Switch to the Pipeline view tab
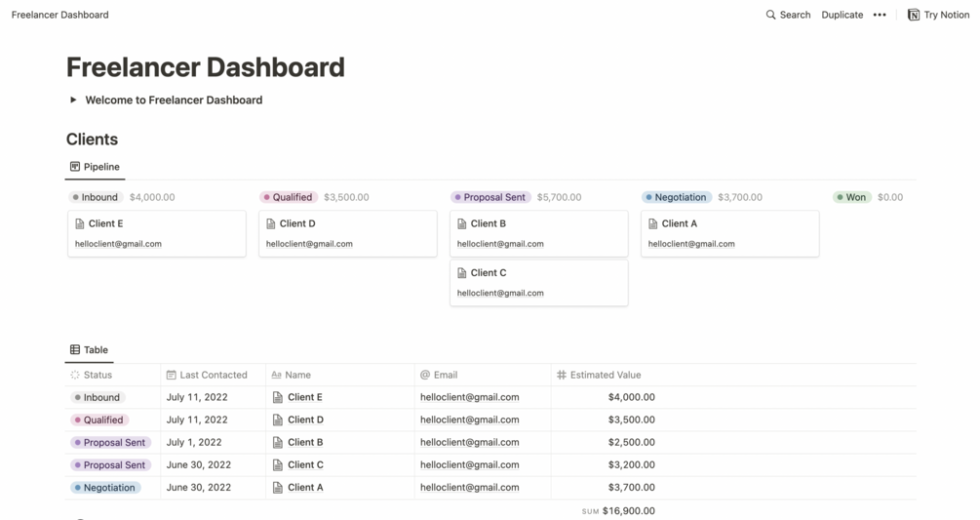The height and width of the screenshot is (520, 980). click(x=95, y=167)
